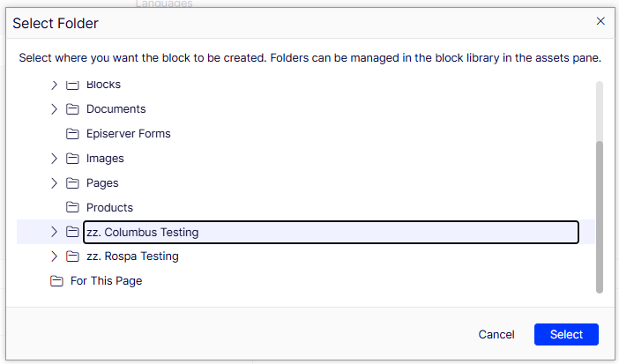
Task: Click the Products folder icon
Action: 72,208
